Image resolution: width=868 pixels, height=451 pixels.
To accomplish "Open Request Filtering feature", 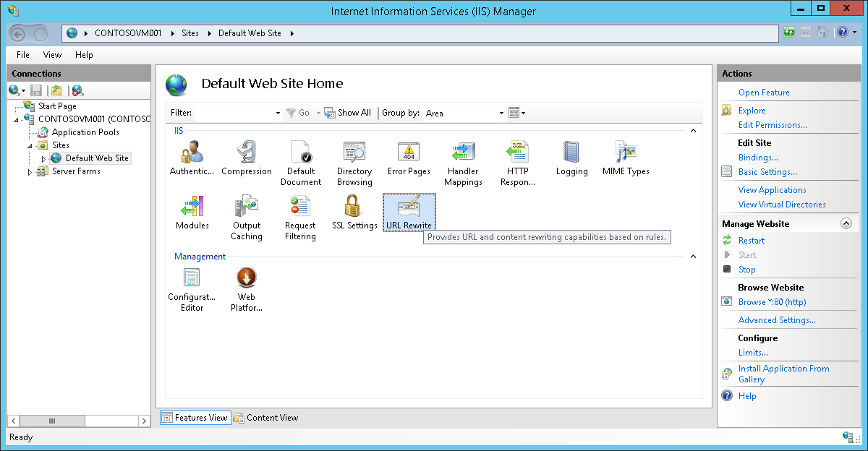I will tap(300, 218).
